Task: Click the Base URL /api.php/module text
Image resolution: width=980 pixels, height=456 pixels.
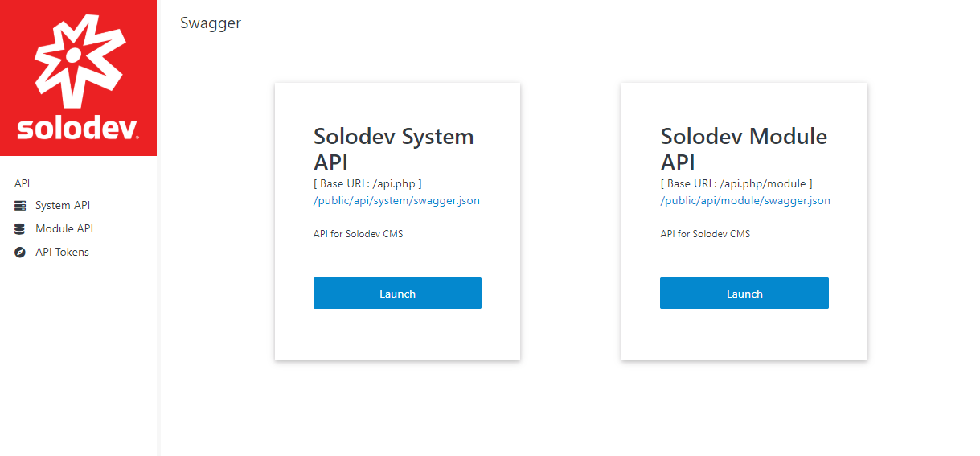Action: tap(736, 184)
